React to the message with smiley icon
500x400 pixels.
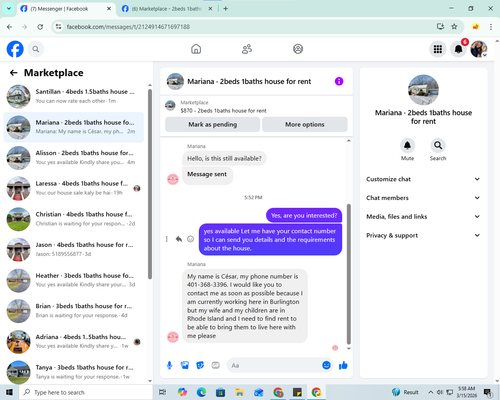(x=190, y=239)
